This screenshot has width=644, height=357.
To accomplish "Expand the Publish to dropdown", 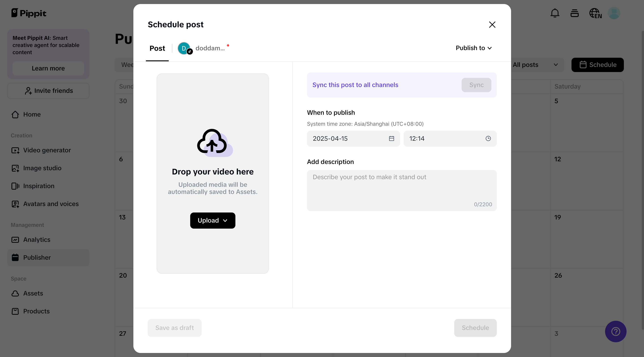I will coord(473,48).
